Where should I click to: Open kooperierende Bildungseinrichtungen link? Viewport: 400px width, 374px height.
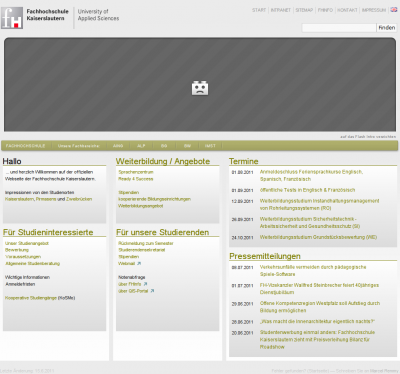[x=154, y=199]
